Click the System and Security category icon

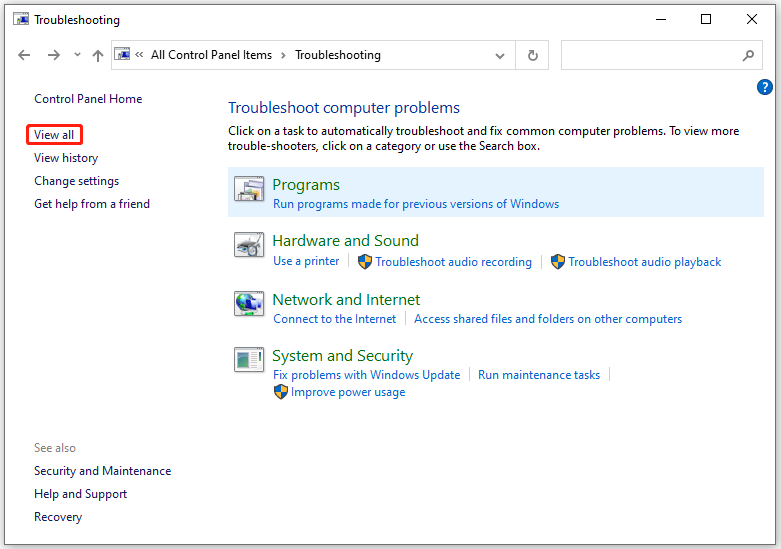(249, 360)
